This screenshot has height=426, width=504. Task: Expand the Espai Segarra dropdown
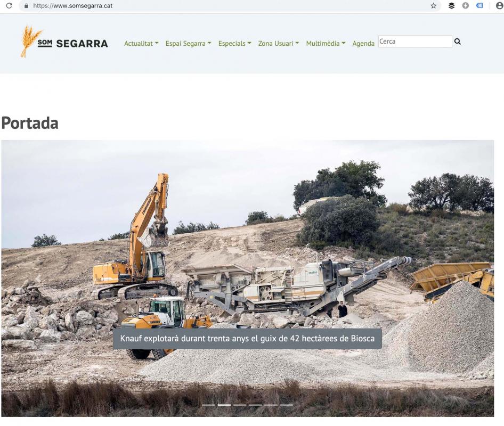click(x=188, y=44)
